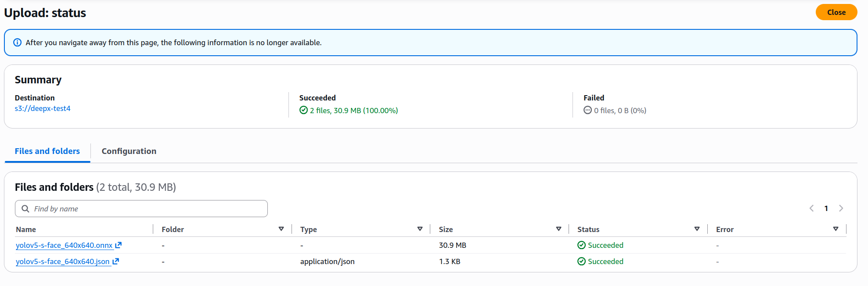868x286 pixels.
Task: Click the Succeeded status text in the onnx row
Action: 605,245
